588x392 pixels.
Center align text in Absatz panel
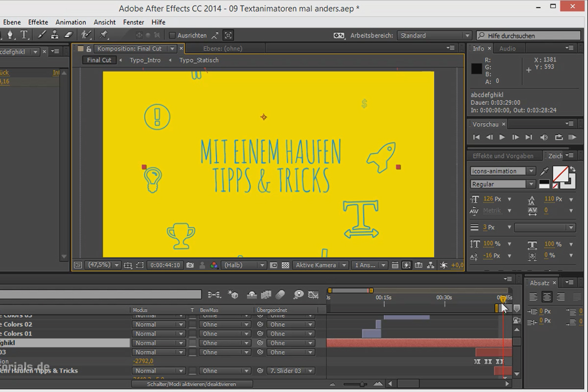point(547,297)
